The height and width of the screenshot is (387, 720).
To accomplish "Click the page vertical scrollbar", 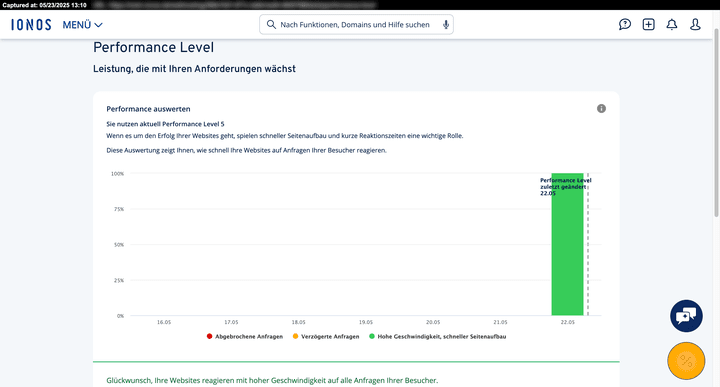I will (716, 123).
